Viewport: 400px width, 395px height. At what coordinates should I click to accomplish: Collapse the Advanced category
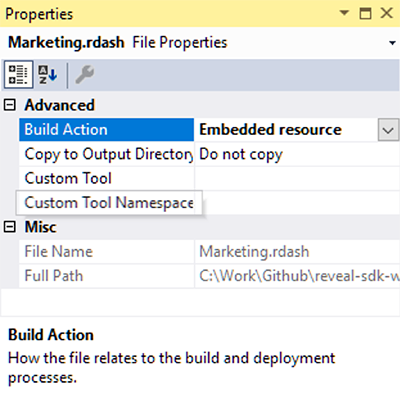(x=10, y=105)
